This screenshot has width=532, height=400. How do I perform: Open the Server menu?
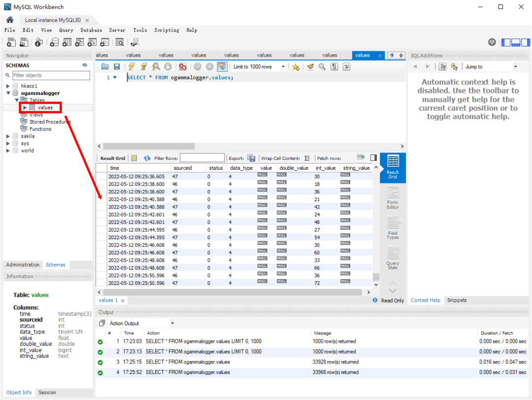click(x=117, y=30)
